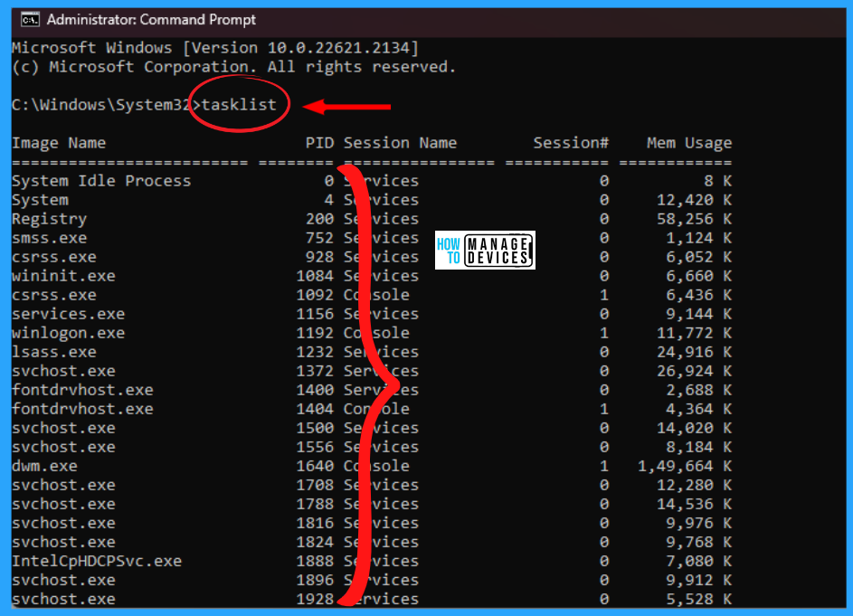
Task: Click the PID column header
Action: click(x=319, y=143)
